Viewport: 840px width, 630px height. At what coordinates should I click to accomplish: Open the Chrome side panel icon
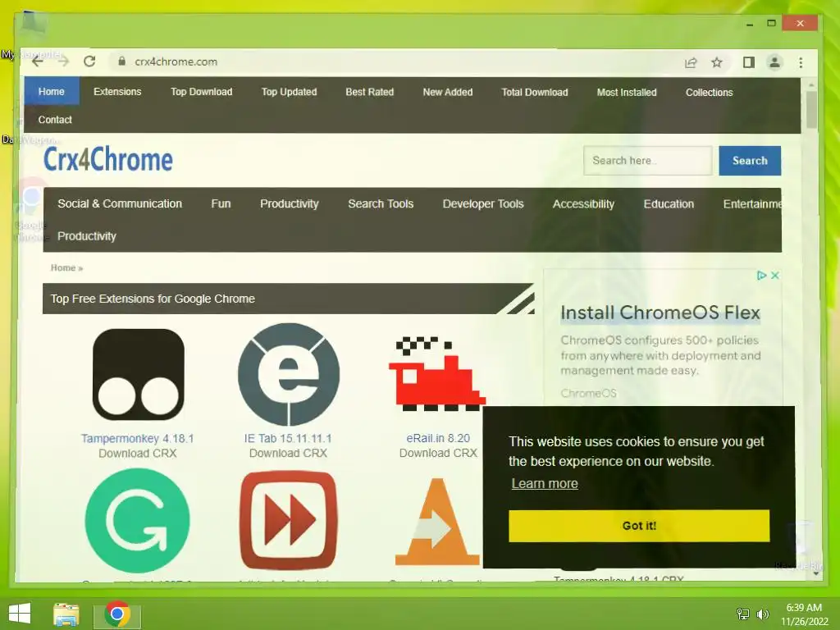tap(749, 62)
